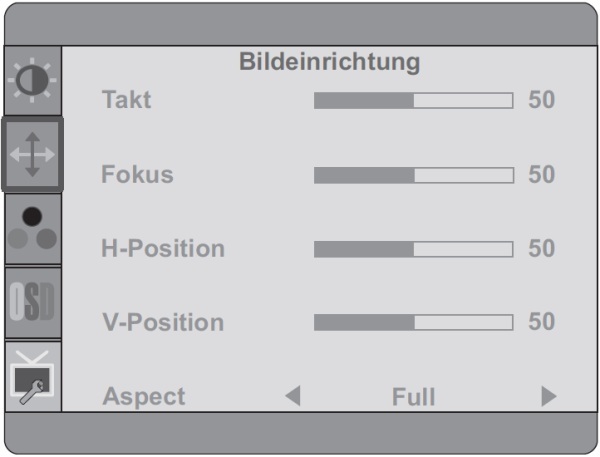Select the image position arrows icon
This screenshot has width=600, height=457.
[x=33, y=155]
